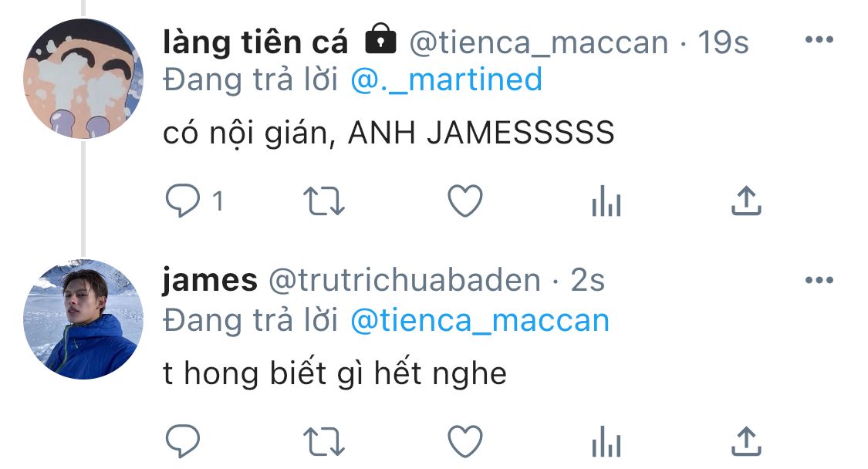View analytics for làng tiên cá's tweet
Image resolution: width=868 pixels, height=469 pixels.
coord(606,201)
